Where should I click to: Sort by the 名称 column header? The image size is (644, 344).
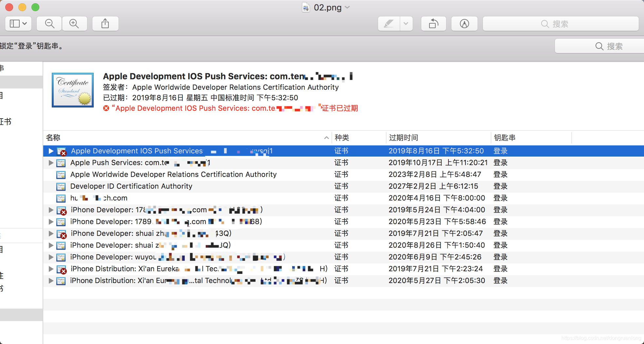[187, 138]
